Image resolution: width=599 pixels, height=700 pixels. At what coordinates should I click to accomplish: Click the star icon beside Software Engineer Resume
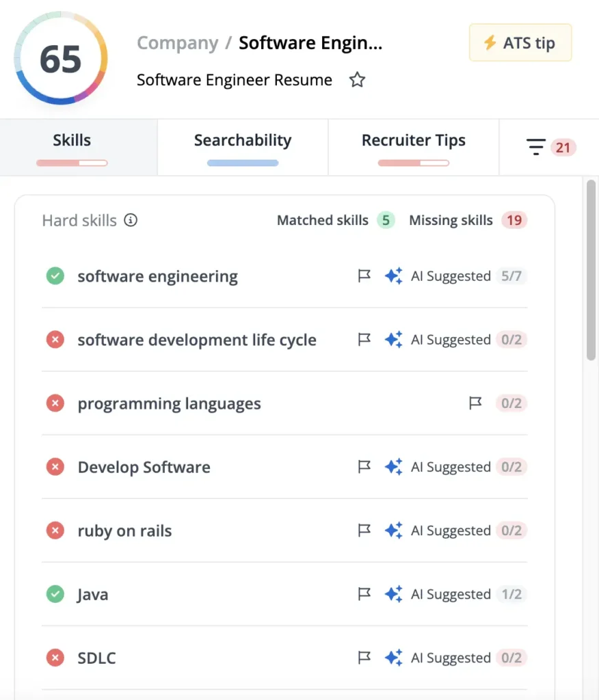pyautogui.click(x=357, y=80)
